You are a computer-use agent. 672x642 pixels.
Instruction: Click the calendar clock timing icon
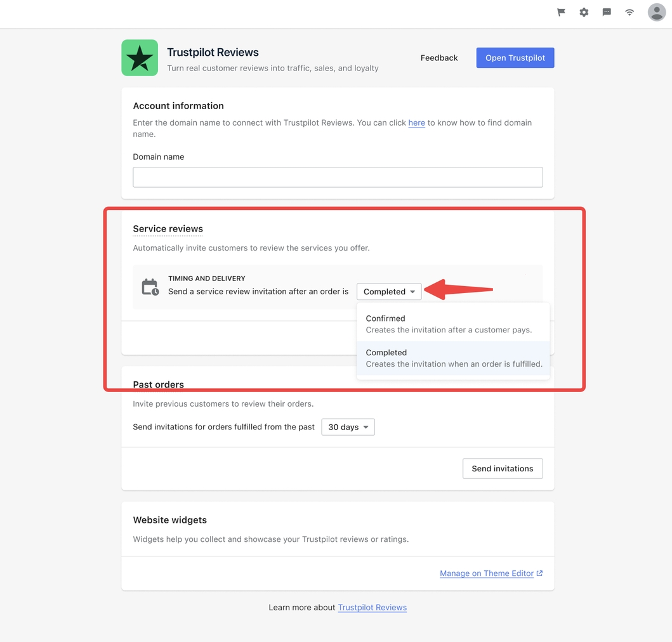[x=150, y=287]
